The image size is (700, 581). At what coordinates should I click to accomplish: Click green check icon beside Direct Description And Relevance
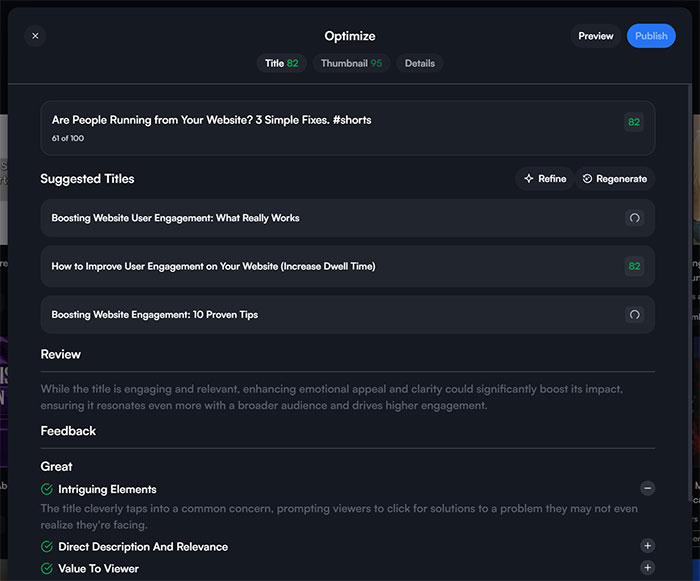[47, 547]
